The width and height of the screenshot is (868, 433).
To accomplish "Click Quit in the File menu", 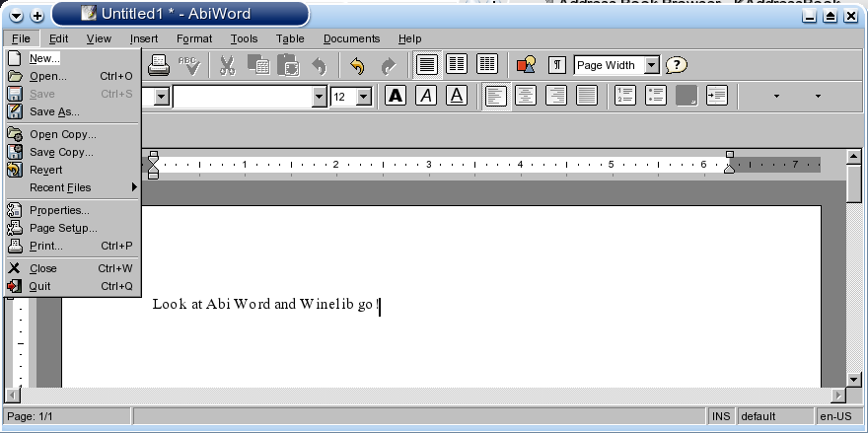I will tap(39, 286).
